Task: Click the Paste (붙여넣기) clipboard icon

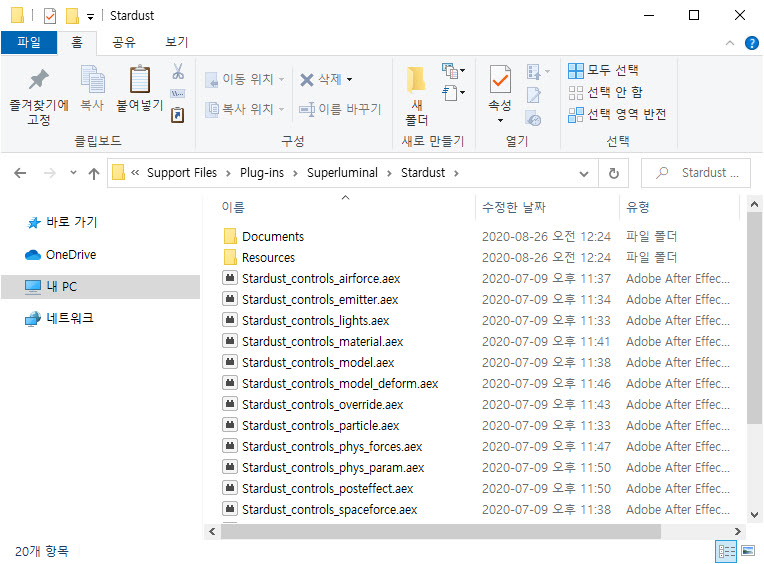Action: pyautogui.click(x=139, y=79)
